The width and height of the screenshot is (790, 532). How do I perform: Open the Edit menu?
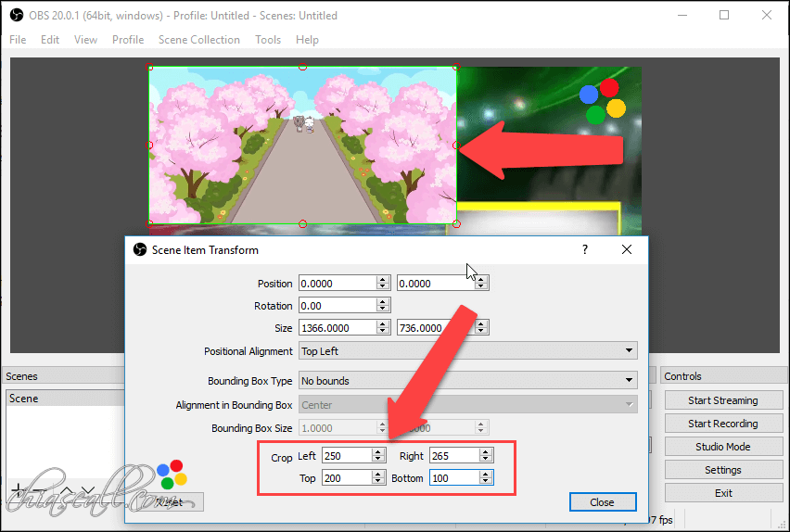(50, 40)
